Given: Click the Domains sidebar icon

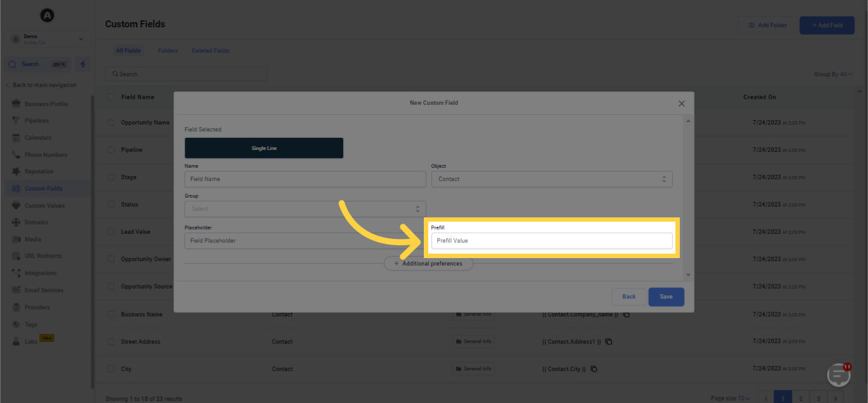Looking at the screenshot, I should pyautogui.click(x=17, y=222).
